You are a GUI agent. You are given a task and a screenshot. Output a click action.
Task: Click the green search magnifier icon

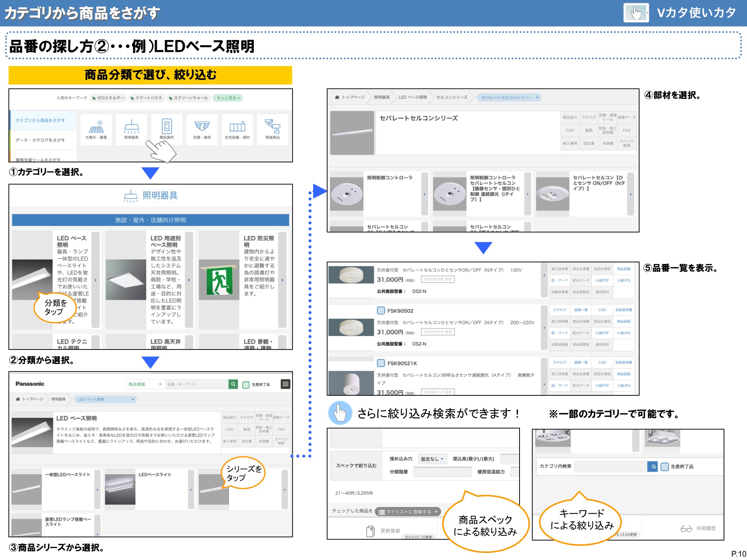[233, 384]
